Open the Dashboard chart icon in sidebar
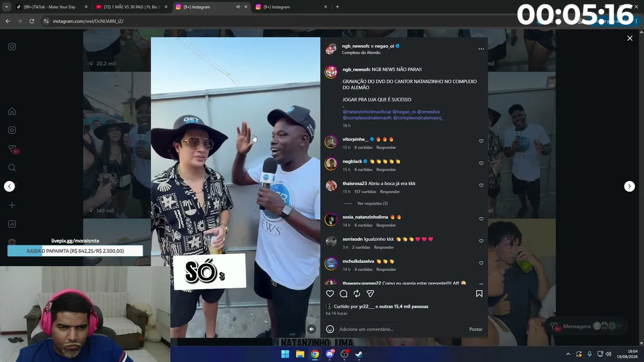The width and height of the screenshot is (644, 362). coord(12,224)
